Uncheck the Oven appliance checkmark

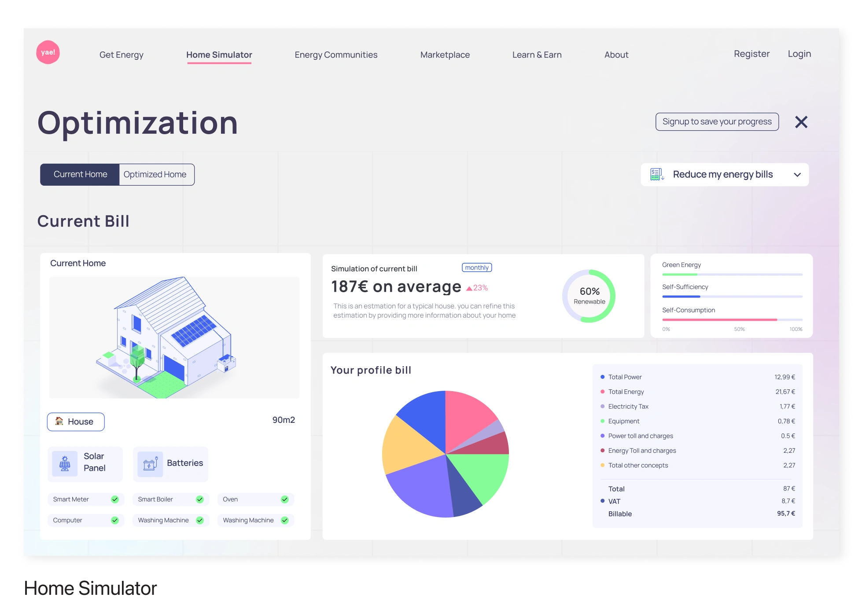285,499
